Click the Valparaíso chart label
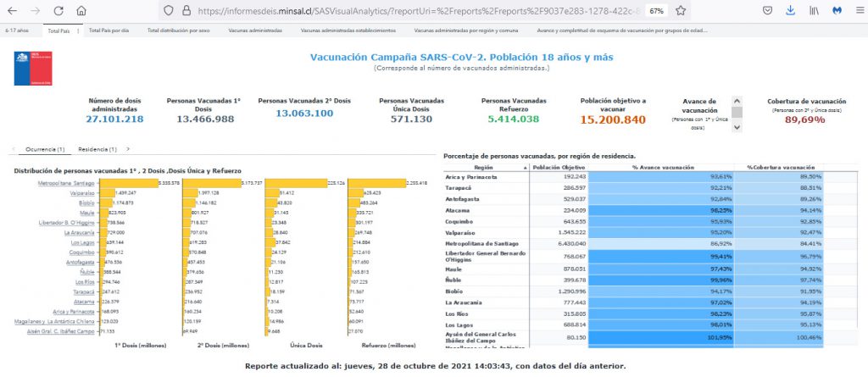The width and height of the screenshot is (868, 377). click(x=82, y=193)
